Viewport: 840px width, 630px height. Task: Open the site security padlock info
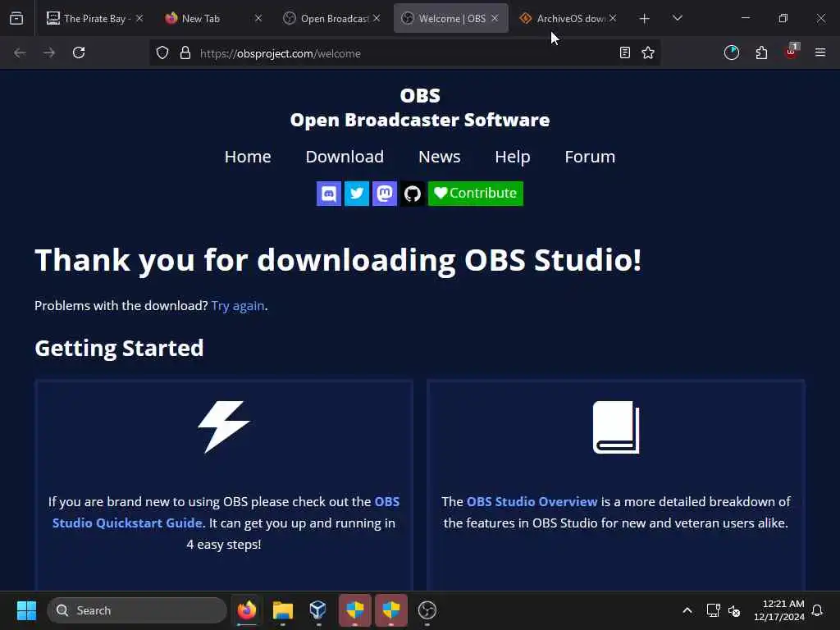[185, 52]
